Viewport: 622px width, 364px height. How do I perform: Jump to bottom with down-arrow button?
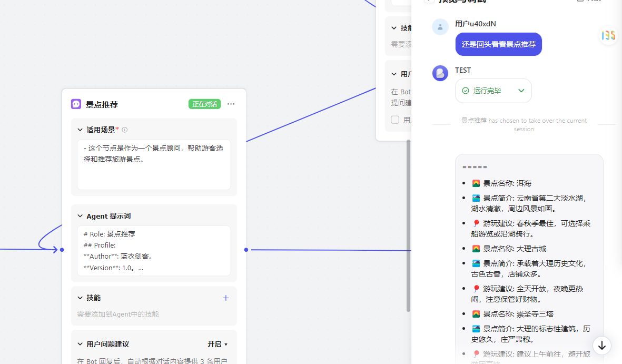(602, 346)
